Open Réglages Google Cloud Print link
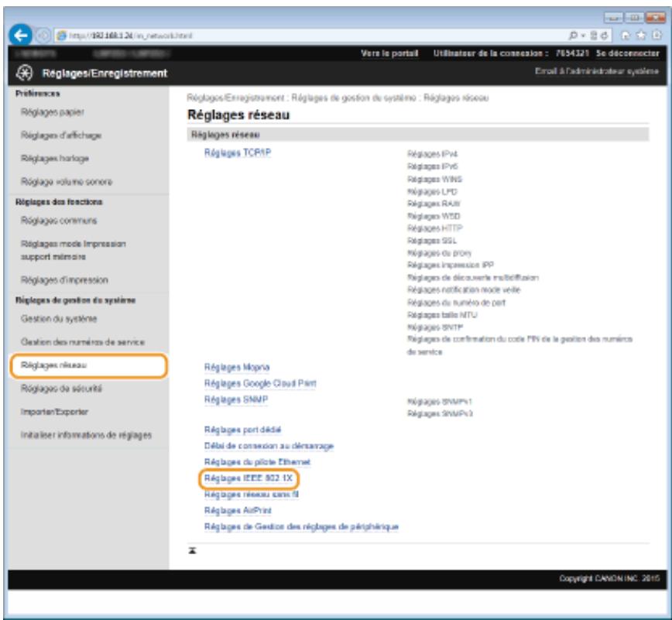Viewport: 672px width, 620px height. pyautogui.click(x=260, y=383)
